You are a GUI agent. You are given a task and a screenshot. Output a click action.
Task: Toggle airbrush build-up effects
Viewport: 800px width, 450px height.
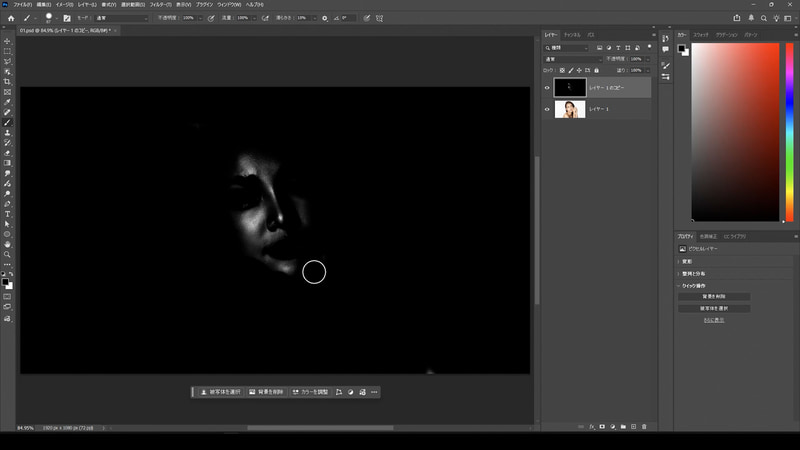click(x=265, y=18)
